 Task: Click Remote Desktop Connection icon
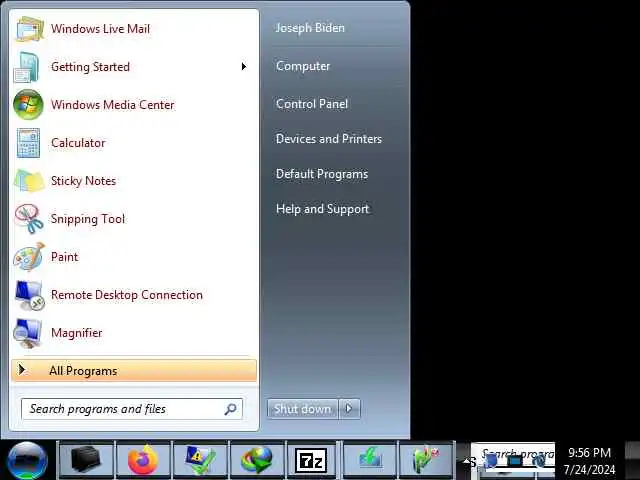[29, 295]
